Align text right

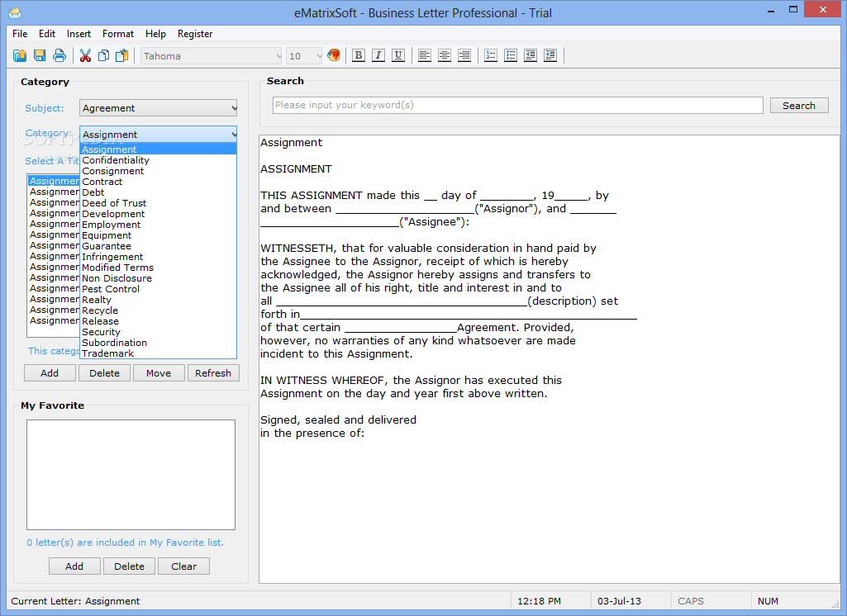pos(464,55)
